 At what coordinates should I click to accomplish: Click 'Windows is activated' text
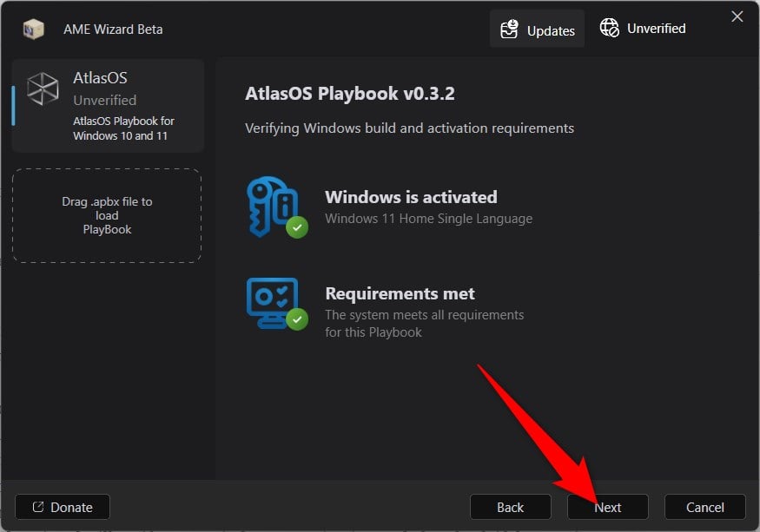pyautogui.click(x=411, y=197)
